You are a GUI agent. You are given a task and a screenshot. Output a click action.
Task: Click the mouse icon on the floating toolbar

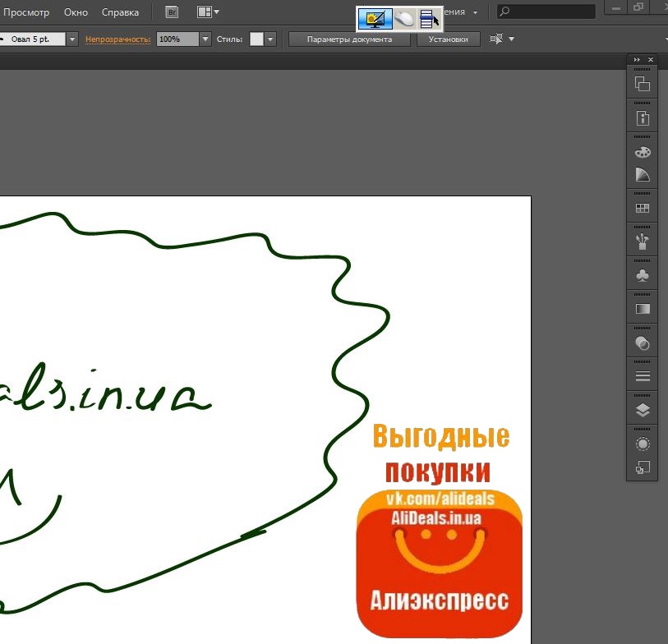[x=404, y=19]
